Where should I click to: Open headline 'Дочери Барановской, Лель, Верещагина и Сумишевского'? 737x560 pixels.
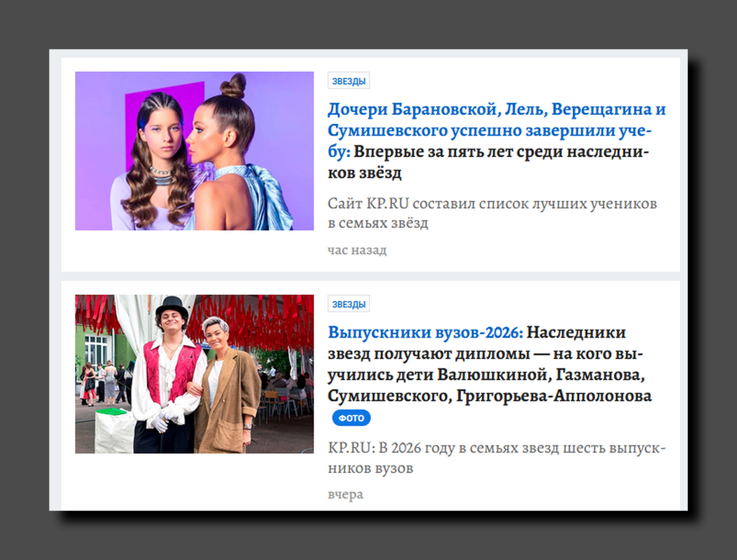496,141
